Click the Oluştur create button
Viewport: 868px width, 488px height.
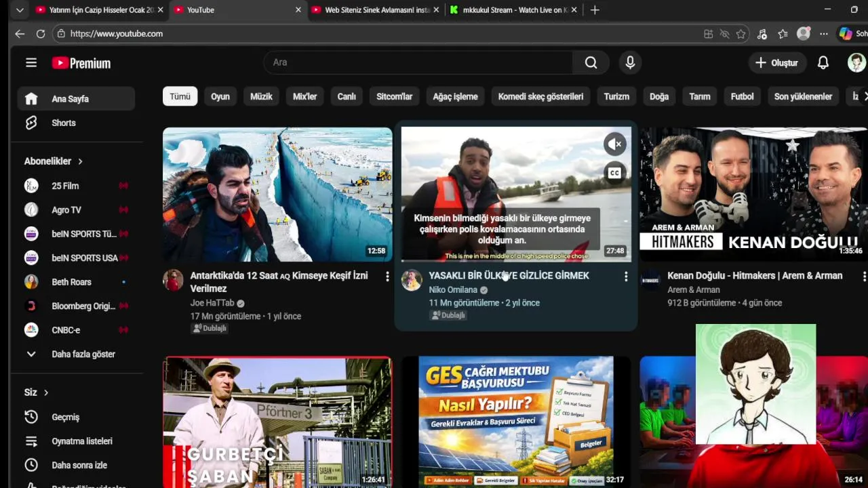click(x=776, y=62)
